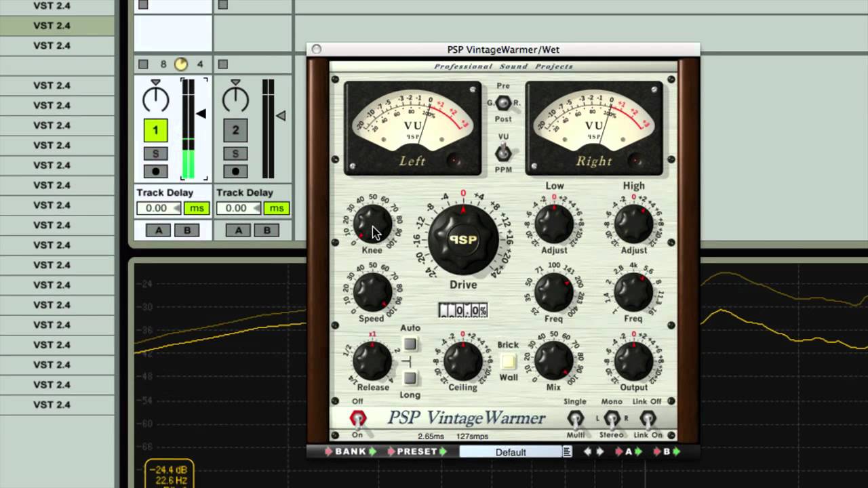
Task: Flip the Link On/Off switch
Action: click(648, 419)
